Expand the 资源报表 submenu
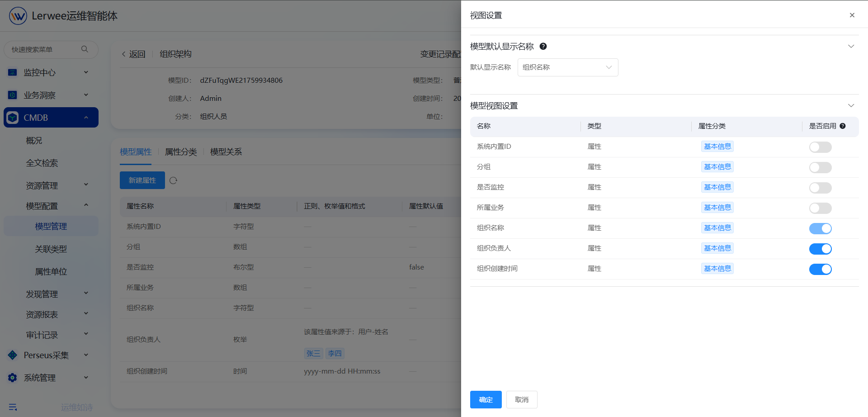 (86, 313)
